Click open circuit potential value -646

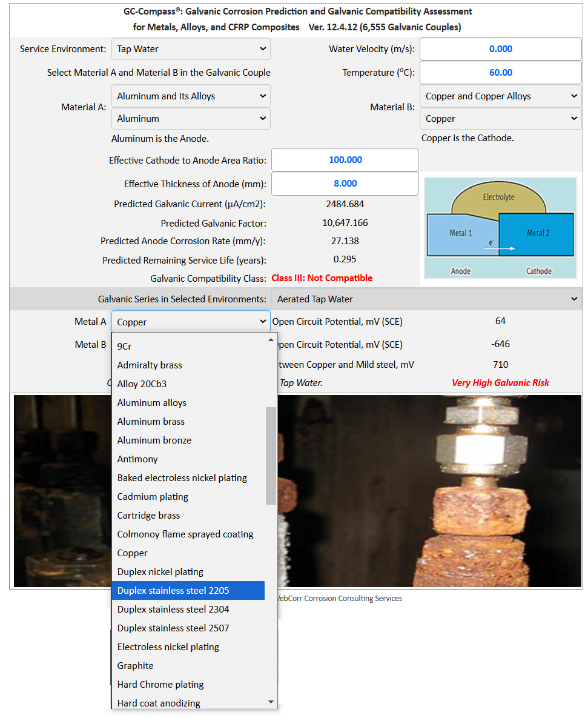click(x=500, y=344)
